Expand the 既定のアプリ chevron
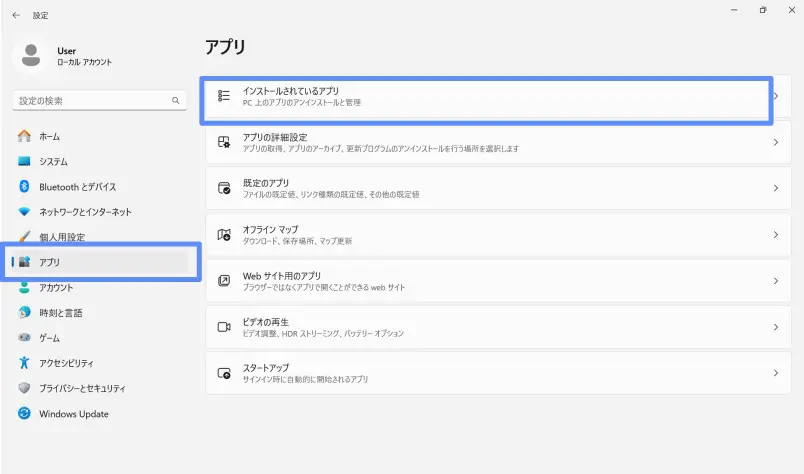 (x=776, y=188)
